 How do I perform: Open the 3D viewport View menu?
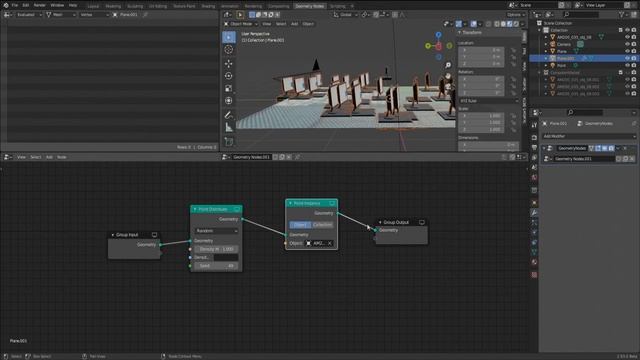267,24
